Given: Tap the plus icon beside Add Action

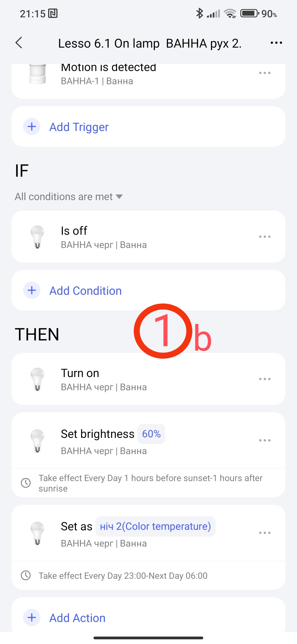Looking at the screenshot, I should [32, 618].
